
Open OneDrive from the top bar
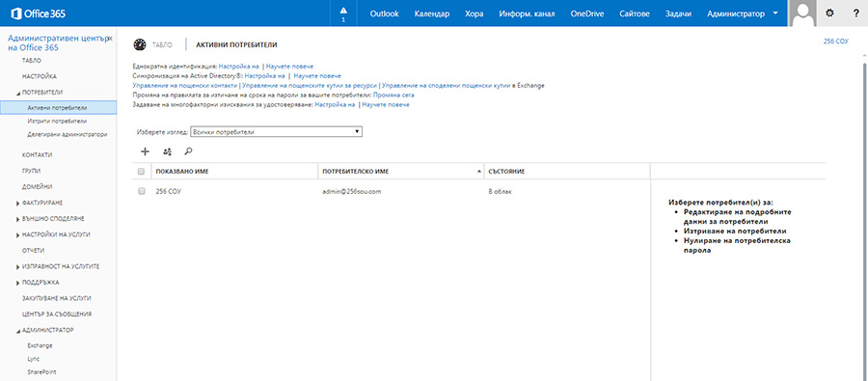(x=587, y=14)
